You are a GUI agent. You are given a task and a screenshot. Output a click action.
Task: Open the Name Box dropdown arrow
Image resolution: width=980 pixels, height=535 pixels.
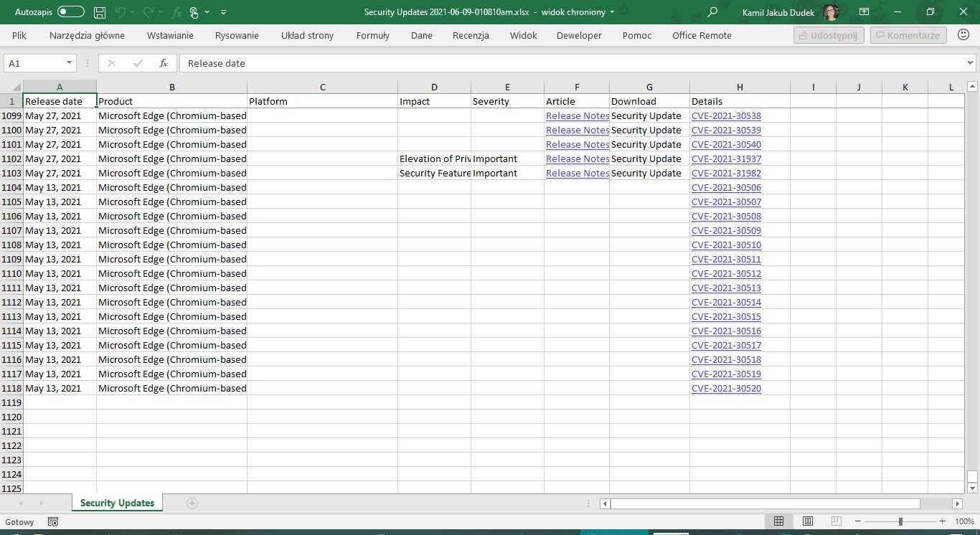click(69, 63)
